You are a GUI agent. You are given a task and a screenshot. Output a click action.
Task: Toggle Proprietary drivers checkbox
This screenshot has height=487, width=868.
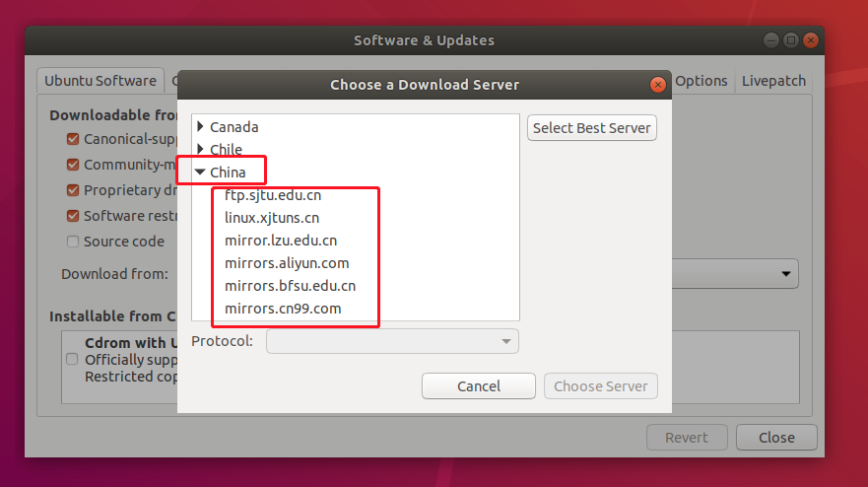73,190
